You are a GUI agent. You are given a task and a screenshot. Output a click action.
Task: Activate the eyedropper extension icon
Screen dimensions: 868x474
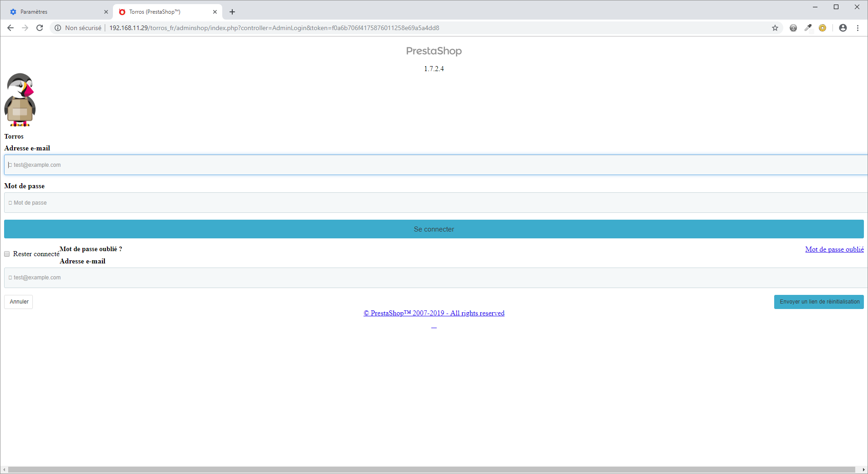point(808,28)
